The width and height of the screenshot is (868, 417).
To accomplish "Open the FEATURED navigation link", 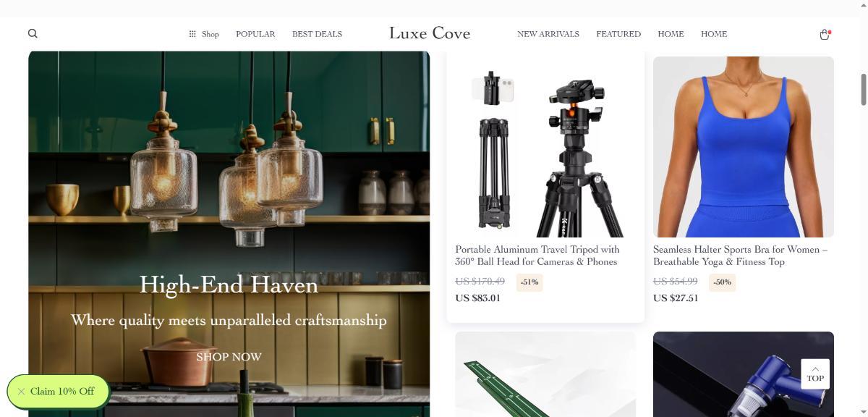I will tap(618, 34).
